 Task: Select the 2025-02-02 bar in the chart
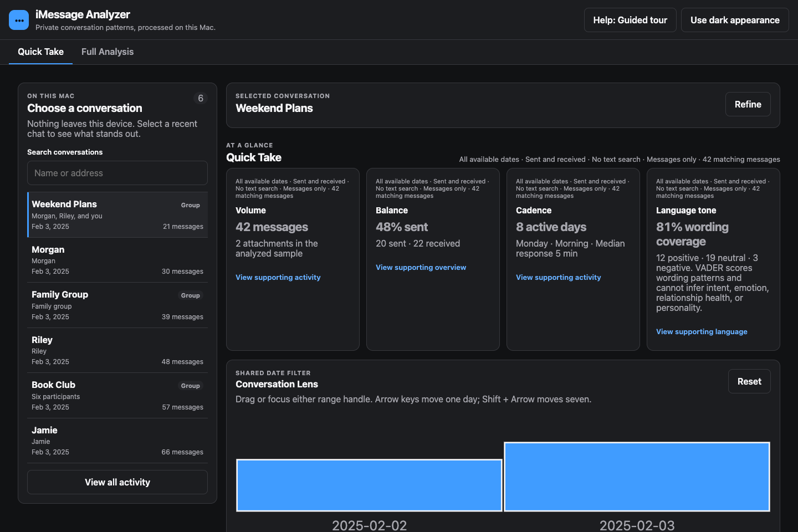click(369, 485)
